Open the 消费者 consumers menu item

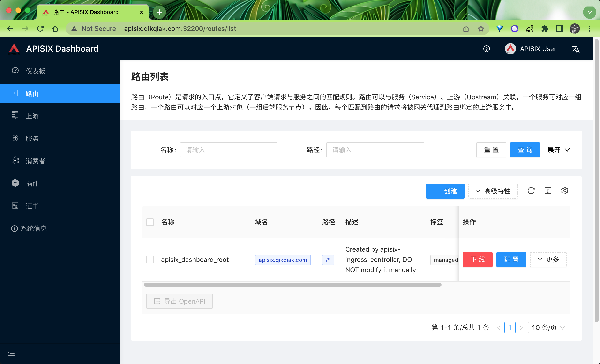(x=60, y=161)
